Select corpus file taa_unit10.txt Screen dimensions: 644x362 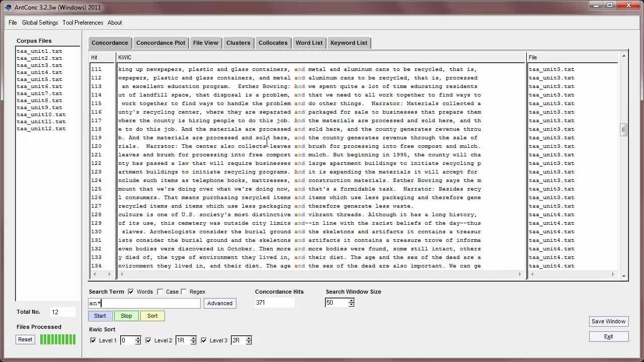pyautogui.click(x=41, y=115)
